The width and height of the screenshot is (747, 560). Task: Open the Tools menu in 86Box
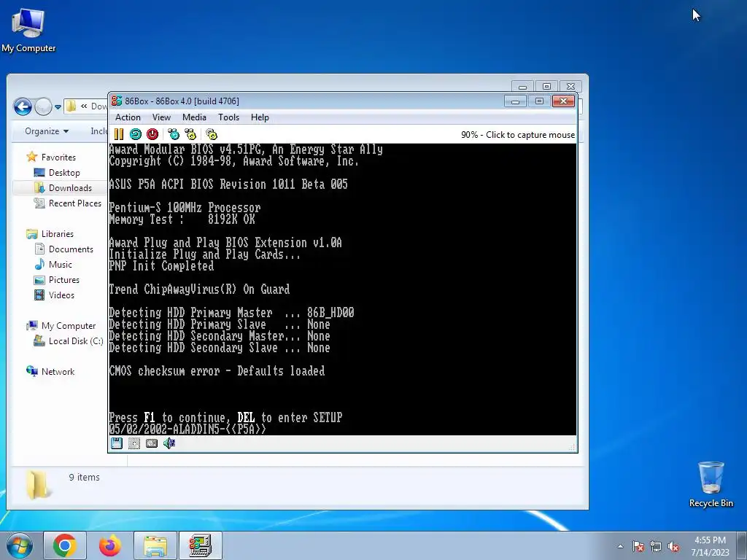pos(228,117)
